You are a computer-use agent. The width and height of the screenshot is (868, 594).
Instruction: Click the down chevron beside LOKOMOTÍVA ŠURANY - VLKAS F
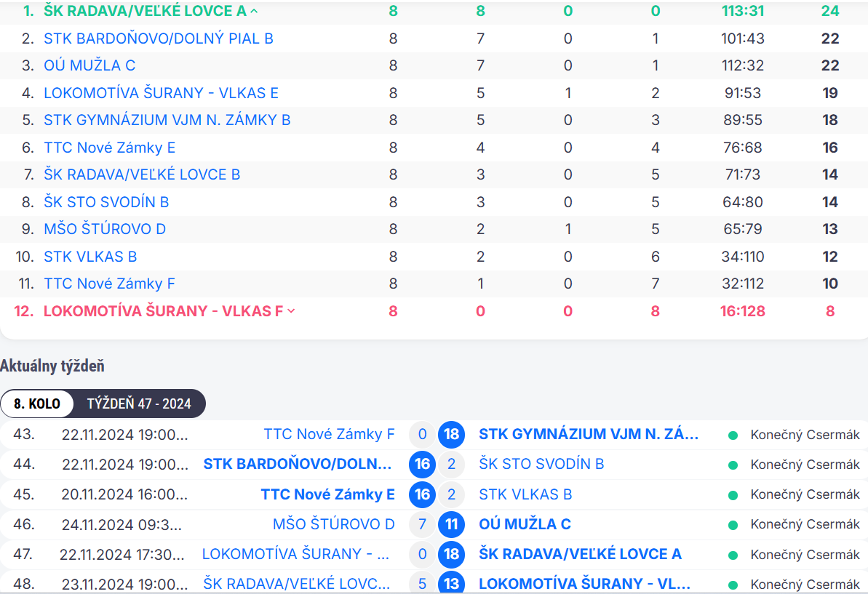291,311
